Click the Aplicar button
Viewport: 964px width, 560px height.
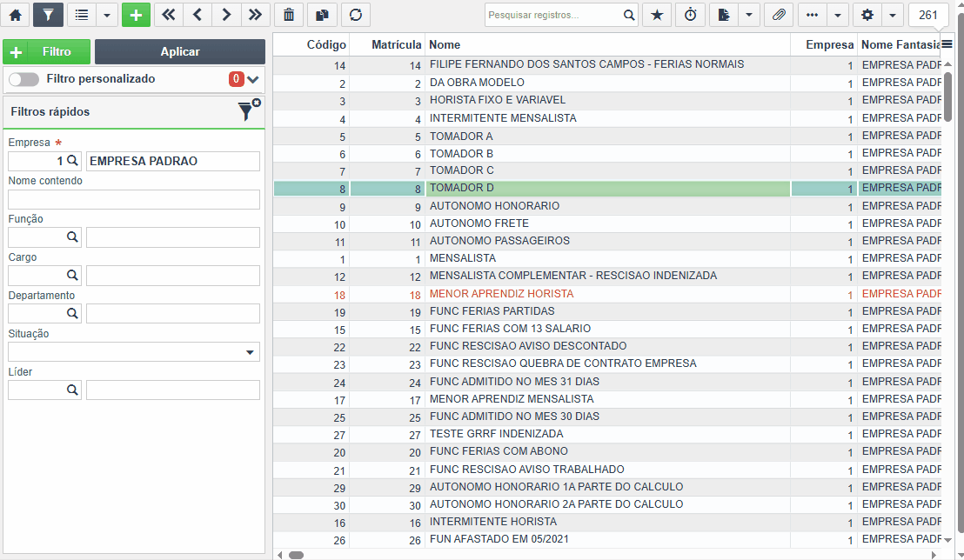(180, 51)
